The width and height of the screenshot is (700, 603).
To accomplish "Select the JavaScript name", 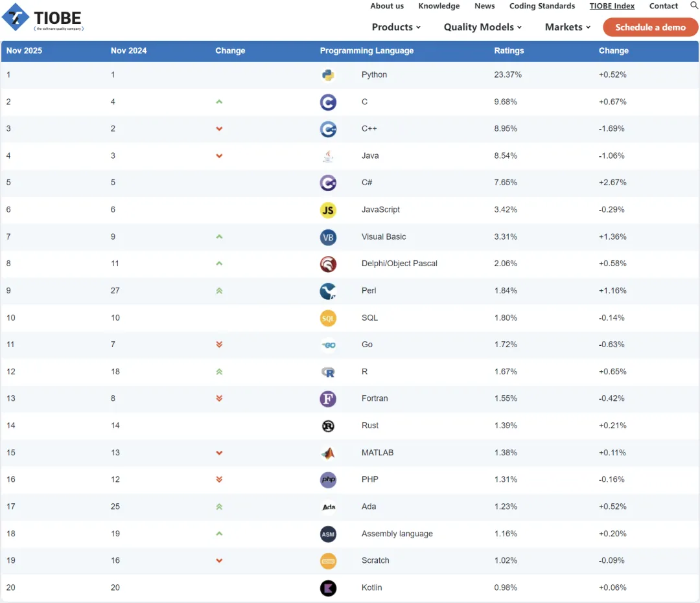I will click(x=380, y=210).
